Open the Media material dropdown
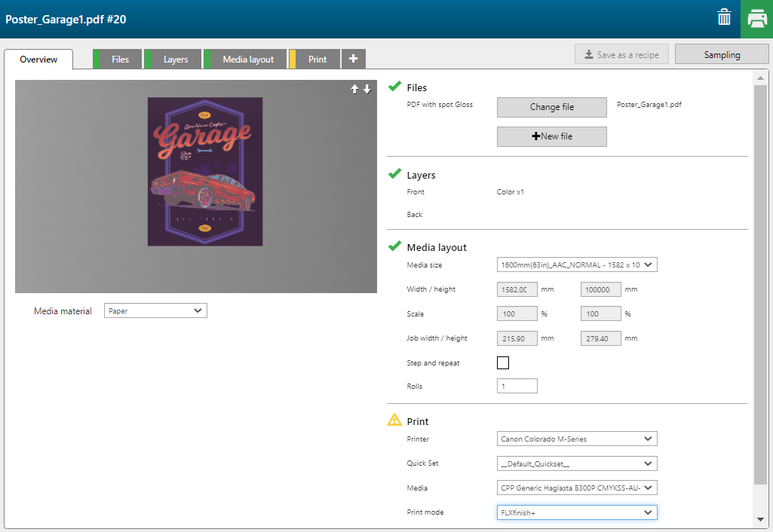This screenshot has width=773, height=532. (155, 310)
